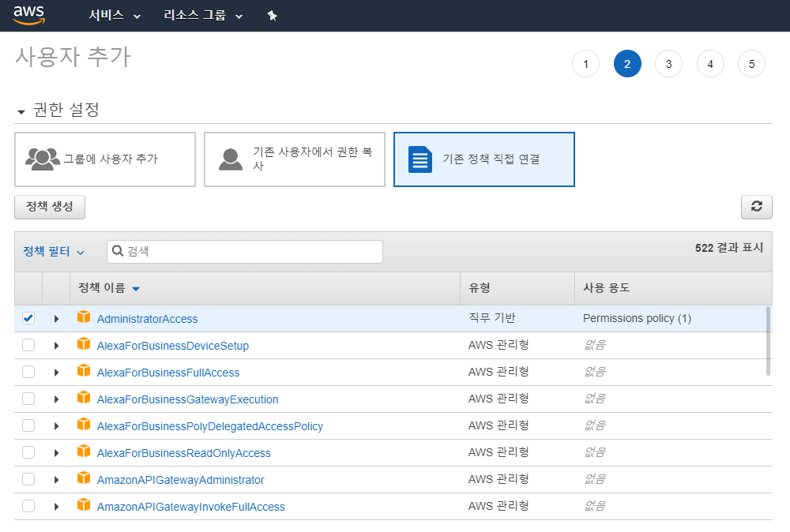The height and width of the screenshot is (532, 790).
Task: Open the AlexaForBusinessGatewayExecution policy link
Action: (x=187, y=399)
